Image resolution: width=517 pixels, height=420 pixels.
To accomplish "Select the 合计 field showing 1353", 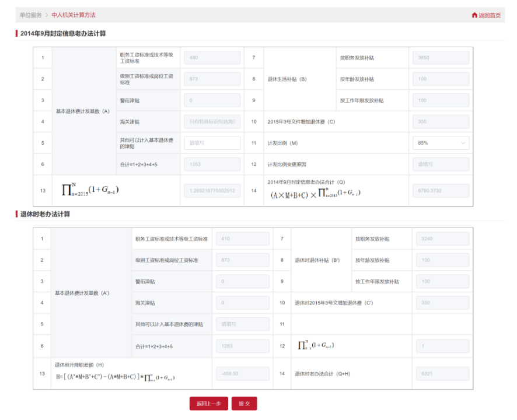I will pyautogui.click(x=212, y=164).
